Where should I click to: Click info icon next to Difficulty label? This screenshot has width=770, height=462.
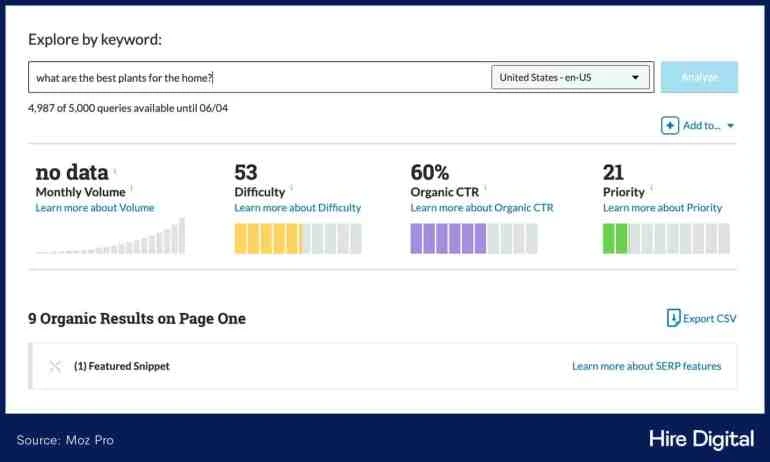pos(291,188)
